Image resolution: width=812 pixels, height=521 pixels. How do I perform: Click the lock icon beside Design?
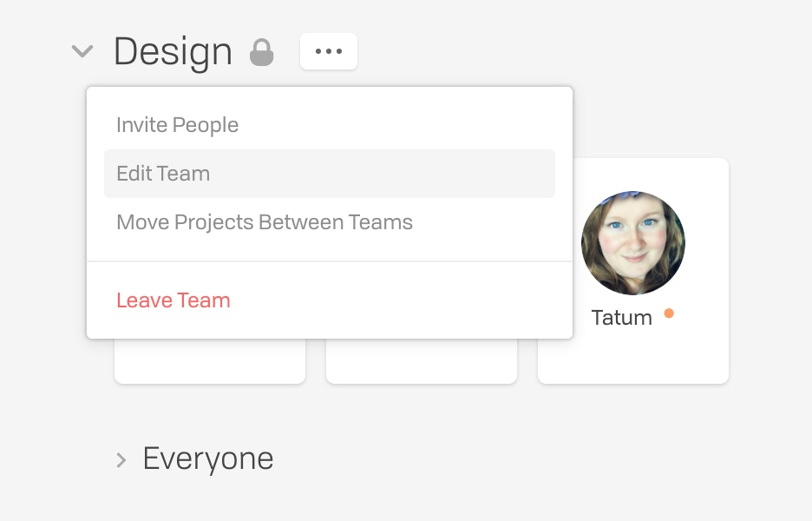tap(261, 52)
